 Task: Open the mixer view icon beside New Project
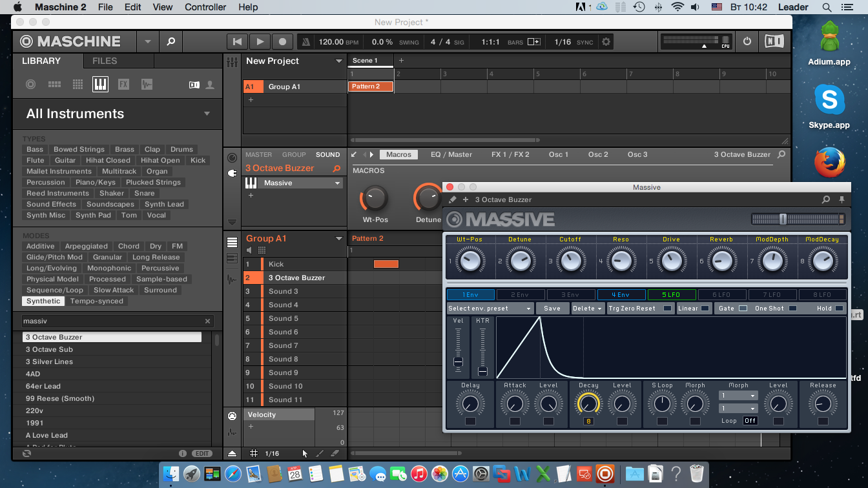232,61
